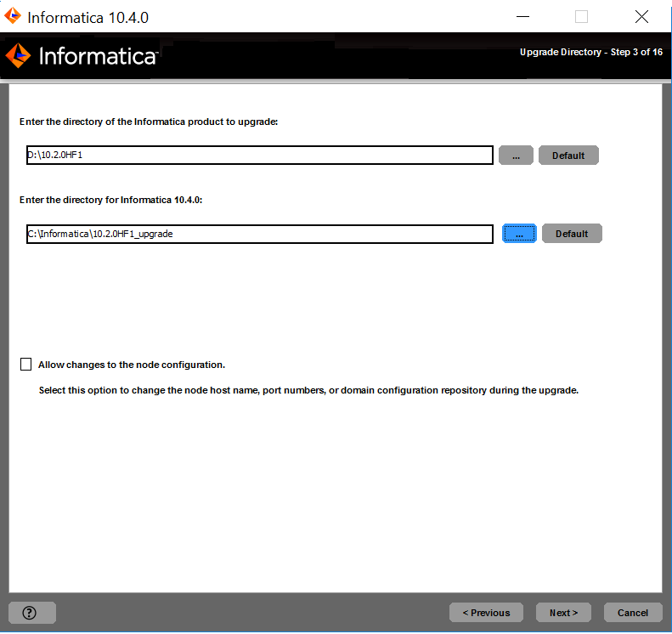Reset Informatica 10.4.0 directory with Default button
This screenshot has height=634, width=672.
pyautogui.click(x=572, y=234)
